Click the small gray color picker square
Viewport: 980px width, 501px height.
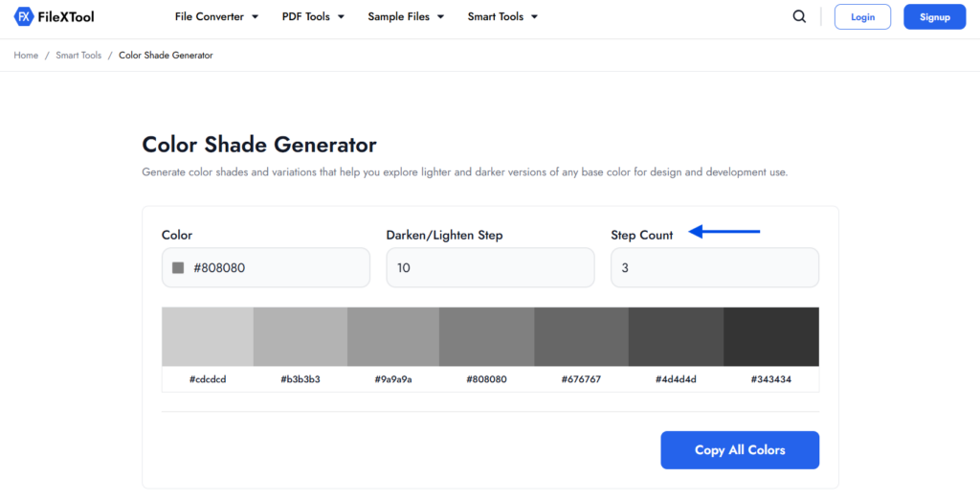coord(178,267)
